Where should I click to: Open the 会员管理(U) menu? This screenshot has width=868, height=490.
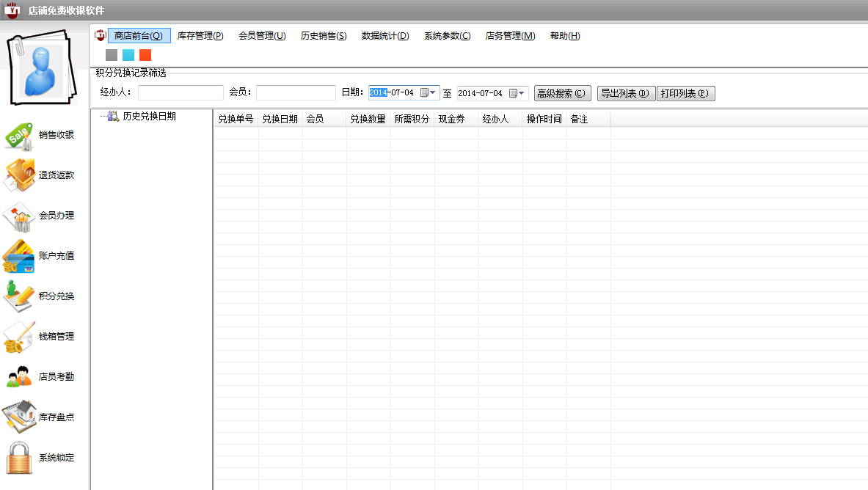(x=263, y=36)
